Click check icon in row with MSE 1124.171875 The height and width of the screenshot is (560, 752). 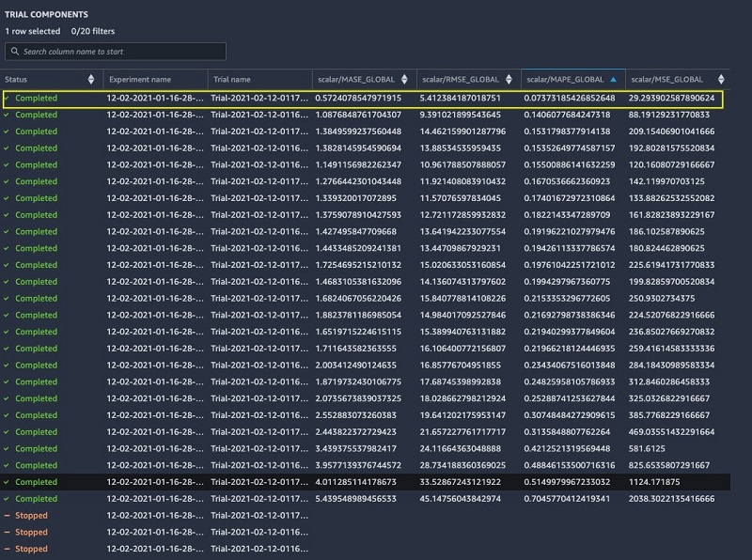tap(7, 482)
